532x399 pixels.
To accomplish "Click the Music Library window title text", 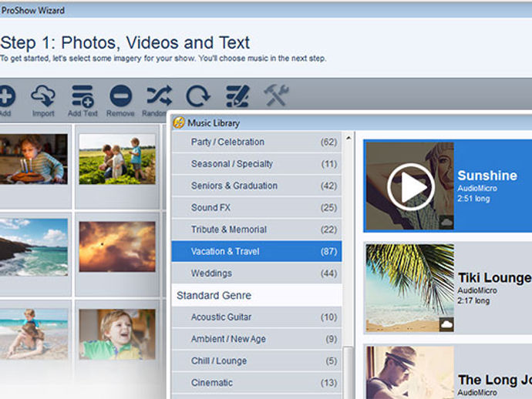I will (214, 123).
